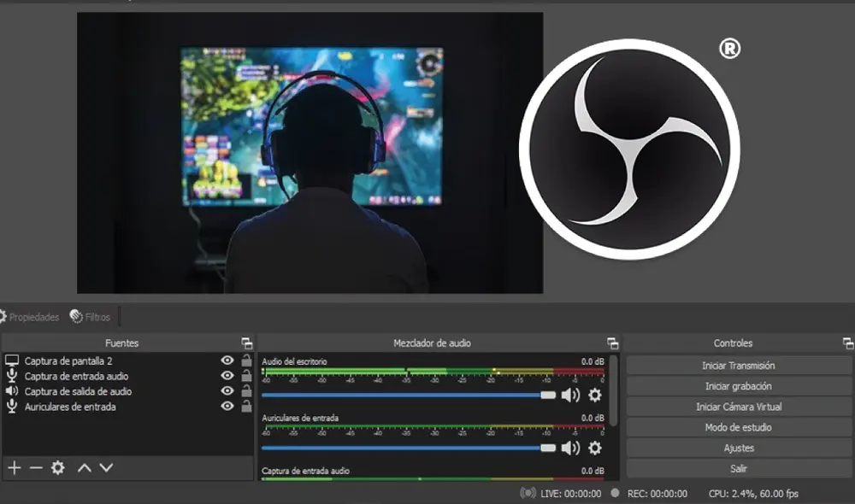855x504 pixels.
Task: Add a new source with plus icon
Action: click(x=14, y=467)
